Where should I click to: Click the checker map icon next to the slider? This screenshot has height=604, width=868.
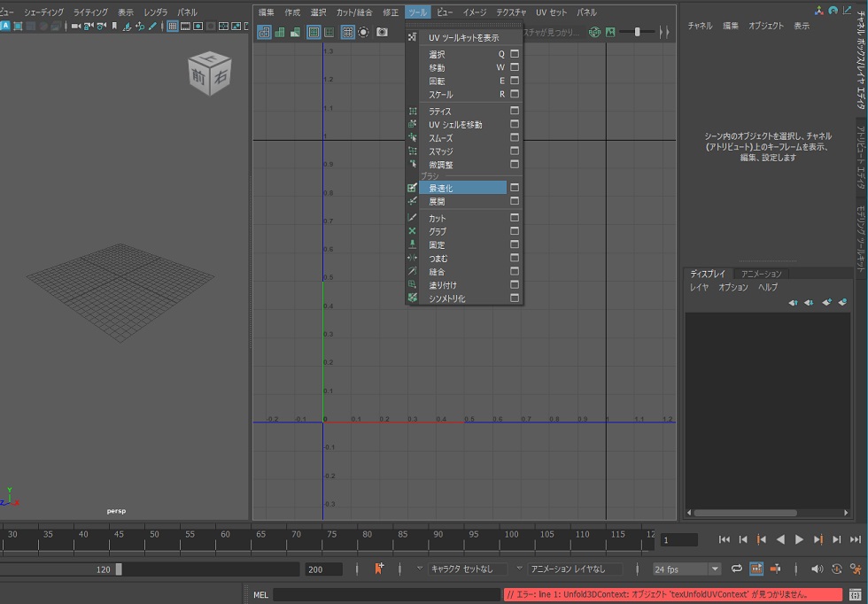(x=610, y=32)
